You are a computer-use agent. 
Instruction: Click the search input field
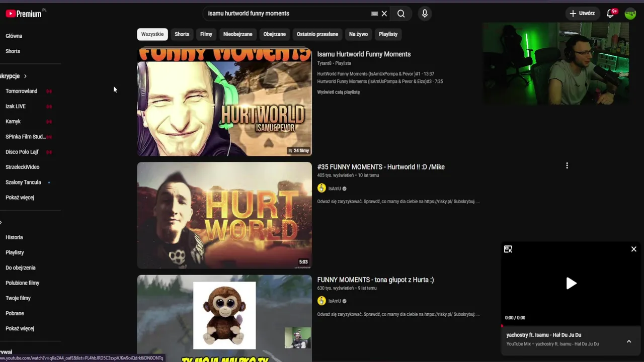(287, 14)
